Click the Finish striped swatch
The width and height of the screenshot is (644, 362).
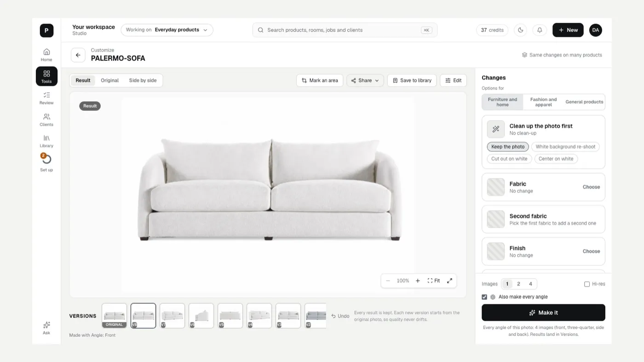click(496, 252)
